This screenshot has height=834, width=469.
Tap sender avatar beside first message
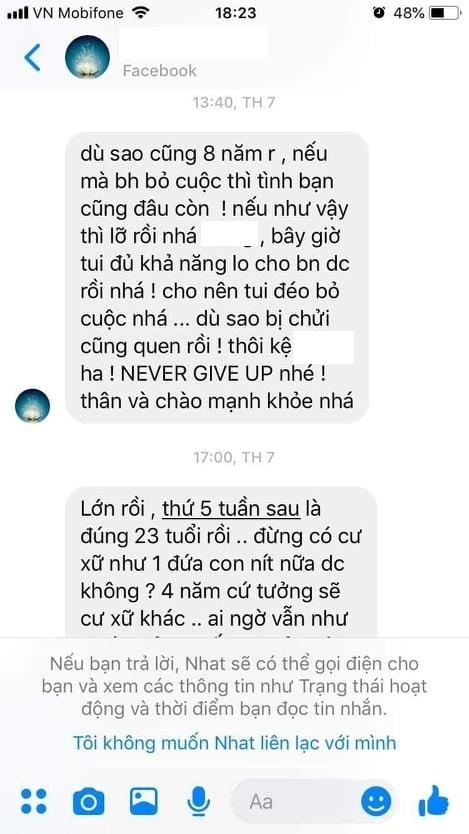tap(32, 406)
